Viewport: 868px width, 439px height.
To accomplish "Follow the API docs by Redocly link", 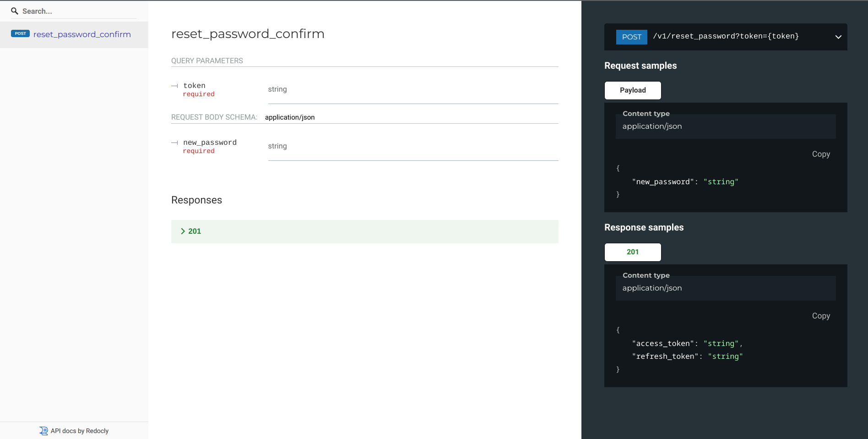I will pos(79,431).
